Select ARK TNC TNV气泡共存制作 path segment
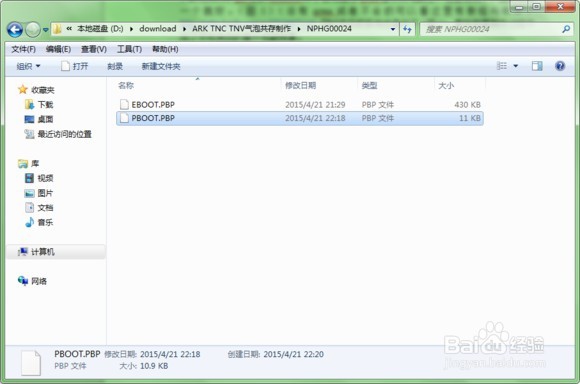Screen dimensions: 580x384 [x=242, y=29]
